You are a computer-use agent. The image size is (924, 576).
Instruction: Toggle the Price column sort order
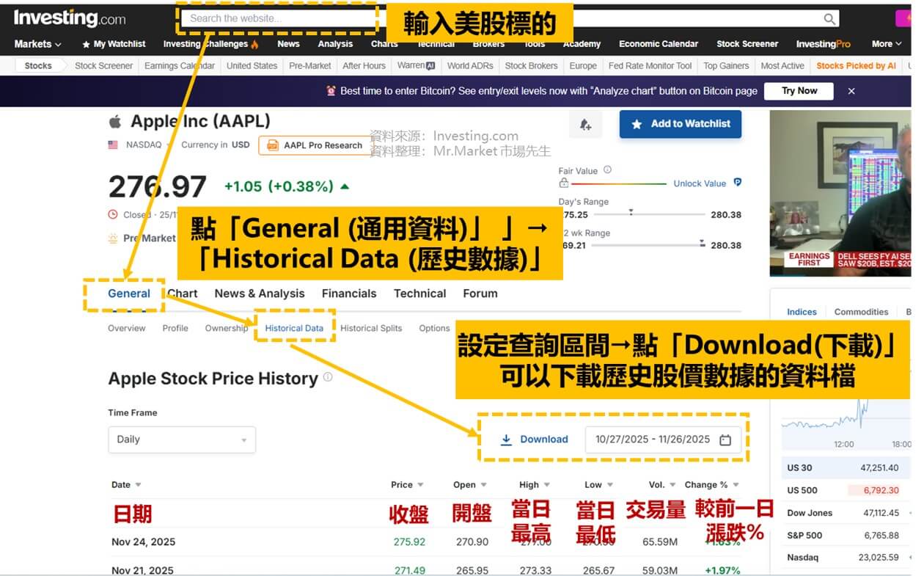tap(422, 484)
